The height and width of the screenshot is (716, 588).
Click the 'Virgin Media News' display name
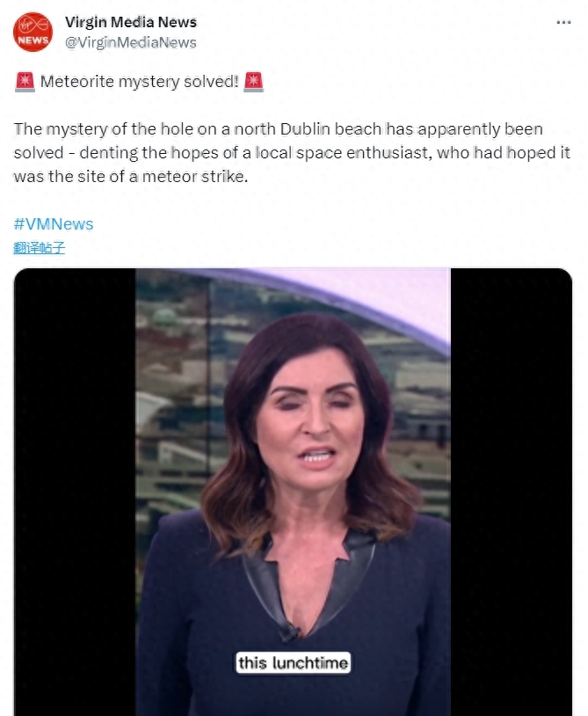click(131, 22)
